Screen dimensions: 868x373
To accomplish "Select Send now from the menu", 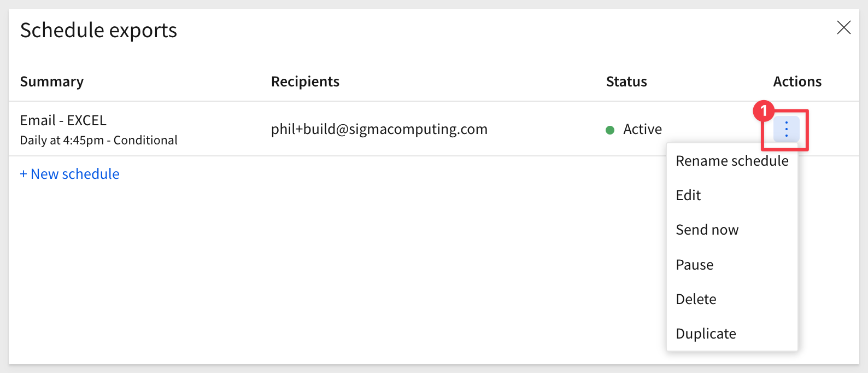I will (x=732, y=230).
